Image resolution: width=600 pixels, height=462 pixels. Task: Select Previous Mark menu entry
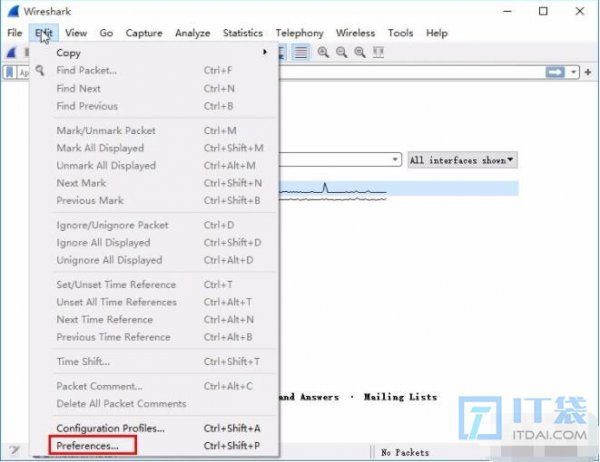tap(154, 201)
